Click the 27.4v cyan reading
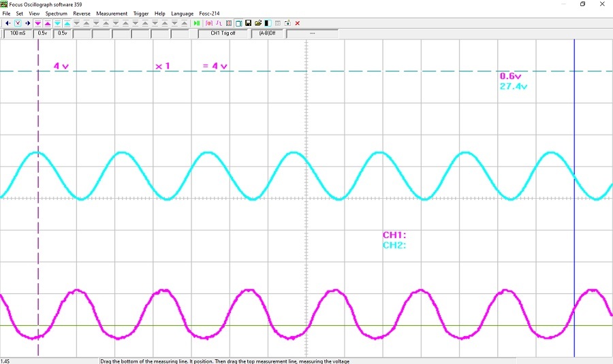Screen dimensions: 613x364 514,86
